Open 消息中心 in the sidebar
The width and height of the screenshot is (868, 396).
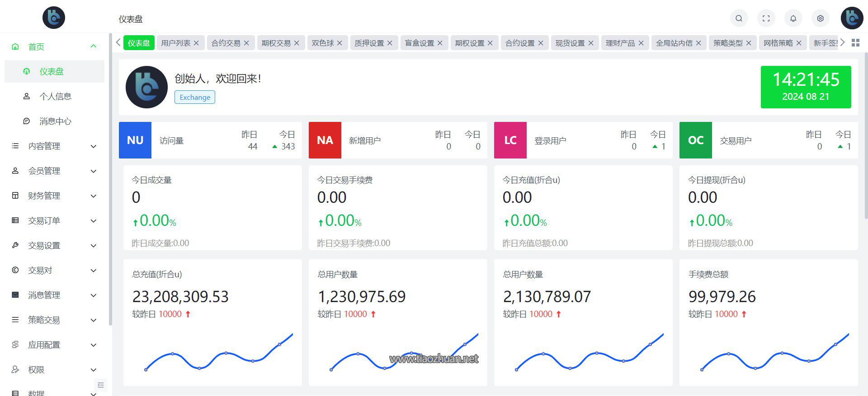(54, 121)
